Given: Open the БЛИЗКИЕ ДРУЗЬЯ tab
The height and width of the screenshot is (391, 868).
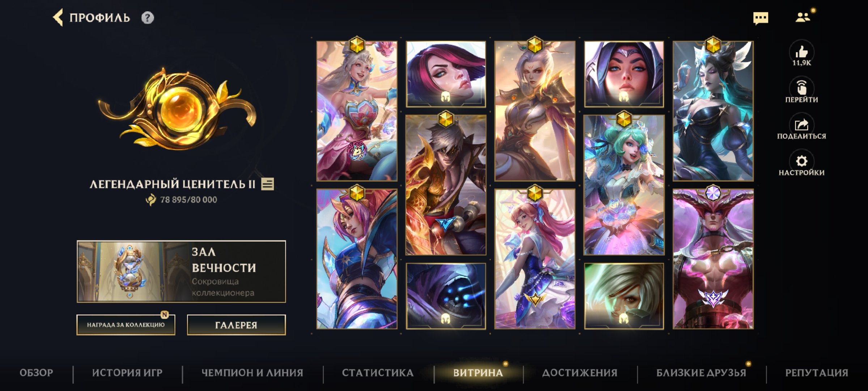Looking at the screenshot, I should 701,373.
